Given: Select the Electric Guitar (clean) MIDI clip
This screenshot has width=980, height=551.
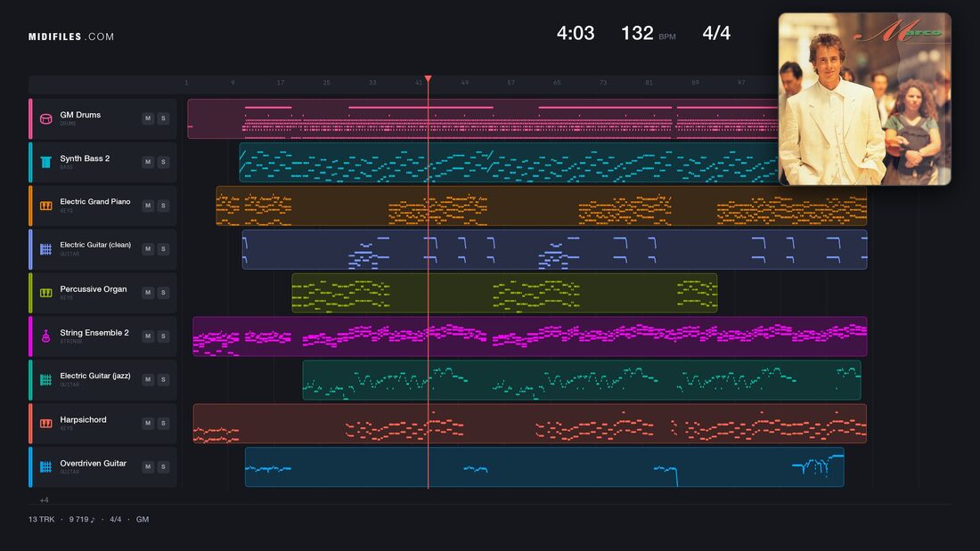Looking at the screenshot, I should click(x=554, y=249).
